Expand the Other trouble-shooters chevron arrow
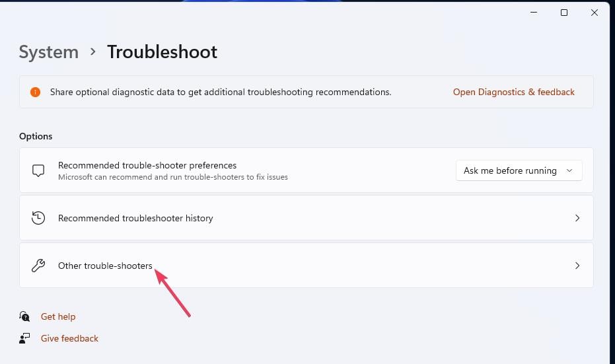This screenshot has height=364, width=615. point(577,266)
